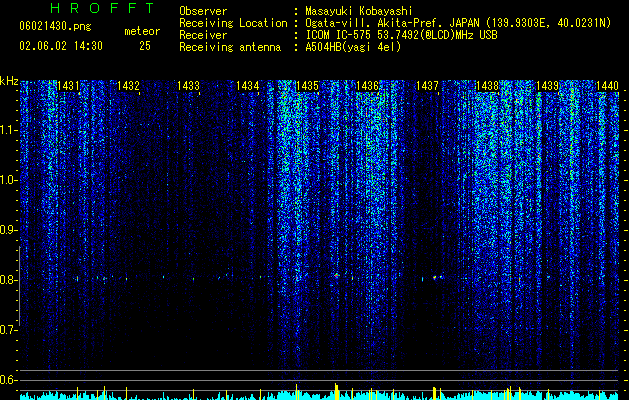
Task: Click the 1436 time marker
Action: pyautogui.click(x=367, y=86)
